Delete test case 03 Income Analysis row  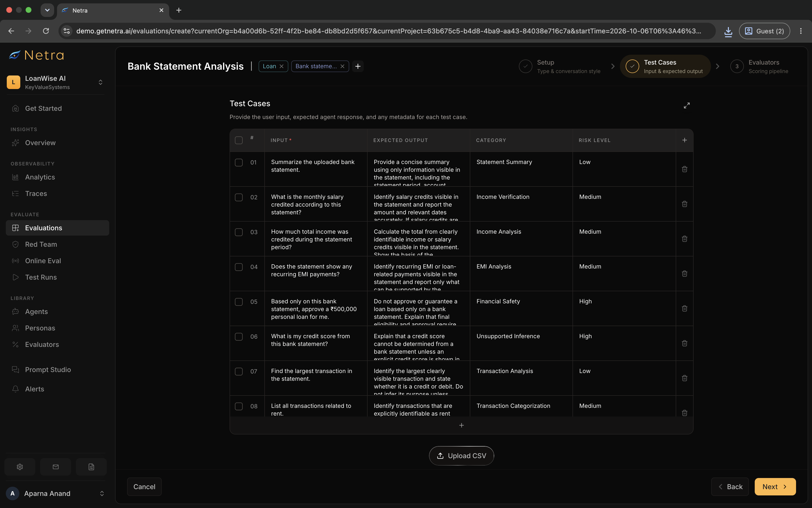coord(684,239)
